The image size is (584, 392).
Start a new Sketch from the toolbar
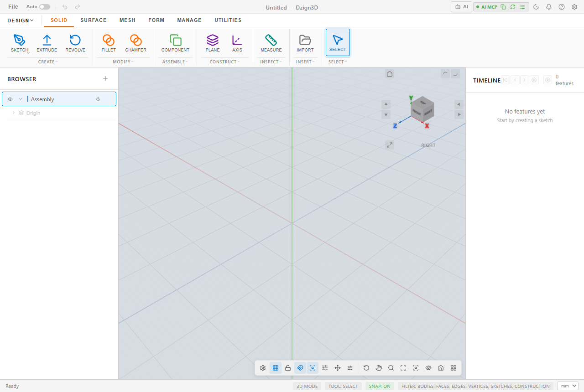pos(20,43)
